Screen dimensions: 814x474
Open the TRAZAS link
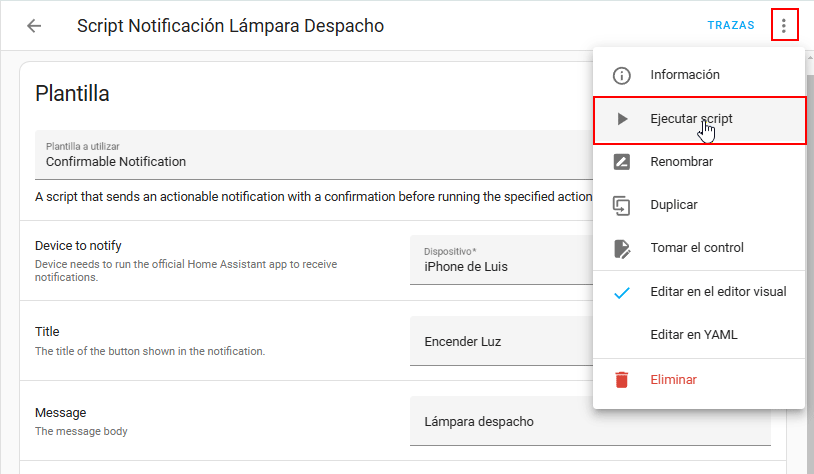[x=730, y=26]
